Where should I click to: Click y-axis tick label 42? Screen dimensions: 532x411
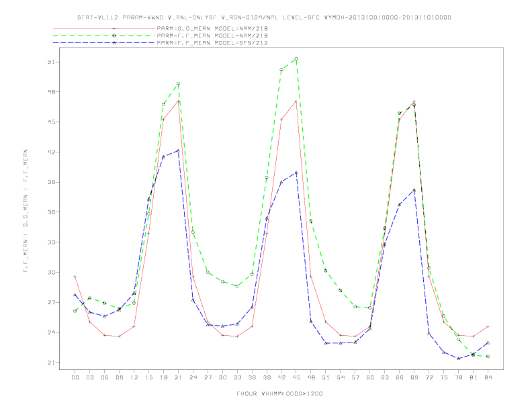click(x=52, y=152)
